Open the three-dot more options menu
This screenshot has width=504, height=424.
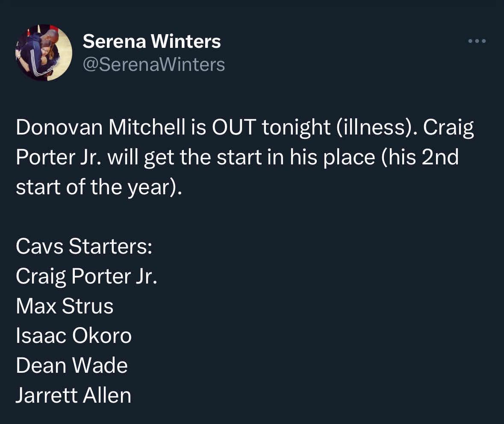[x=477, y=41]
